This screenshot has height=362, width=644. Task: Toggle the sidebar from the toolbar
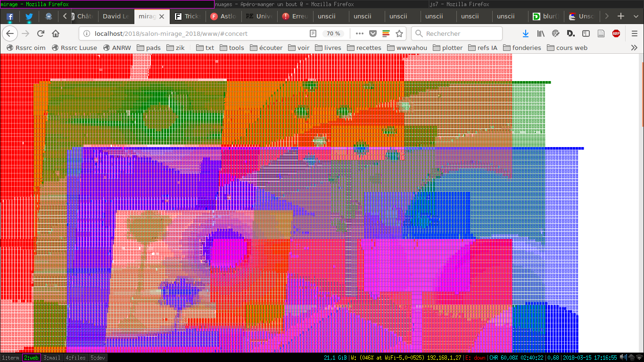point(586,33)
